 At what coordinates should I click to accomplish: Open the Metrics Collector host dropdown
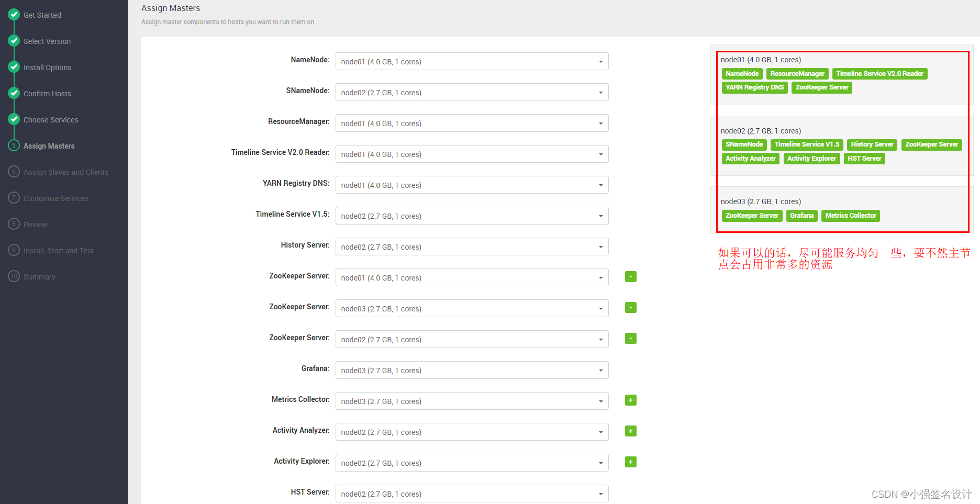(472, 401)
